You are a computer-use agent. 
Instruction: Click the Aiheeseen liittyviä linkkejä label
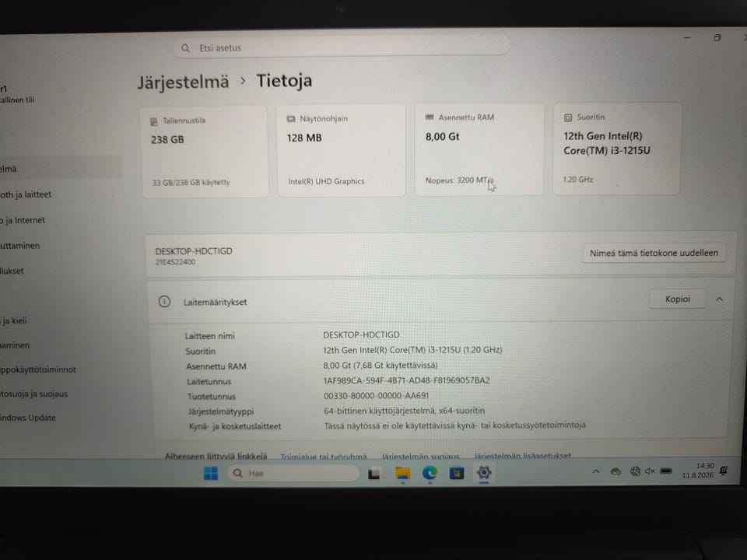point(216,457)
